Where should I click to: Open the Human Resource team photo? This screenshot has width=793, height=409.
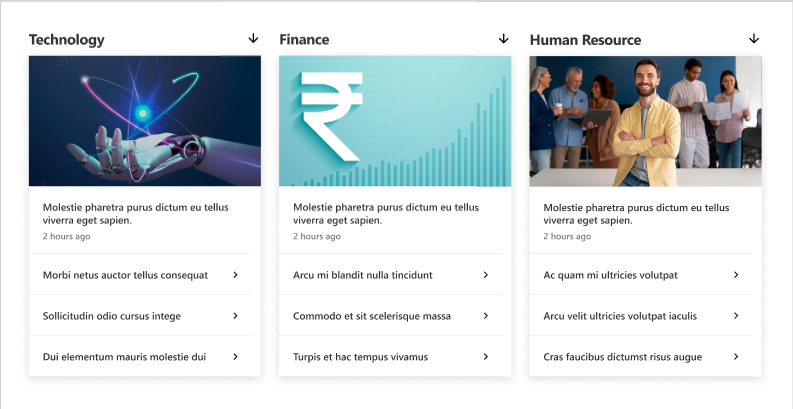tap(645, 121)
